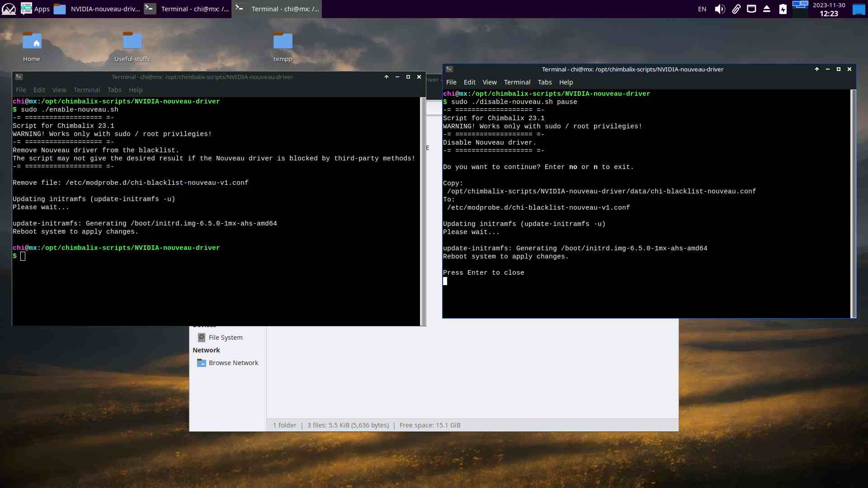Open View menu in right terminal window
The height and width of the screenshot is (488, 868).
coord(489,82)
